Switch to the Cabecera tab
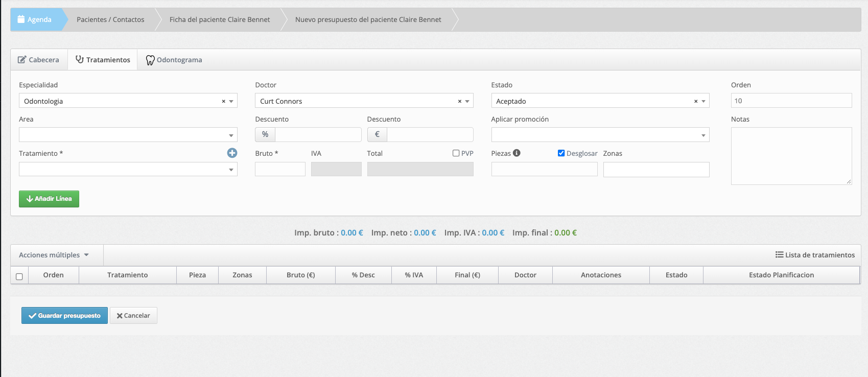868x377 pixels. pos(39,60)
